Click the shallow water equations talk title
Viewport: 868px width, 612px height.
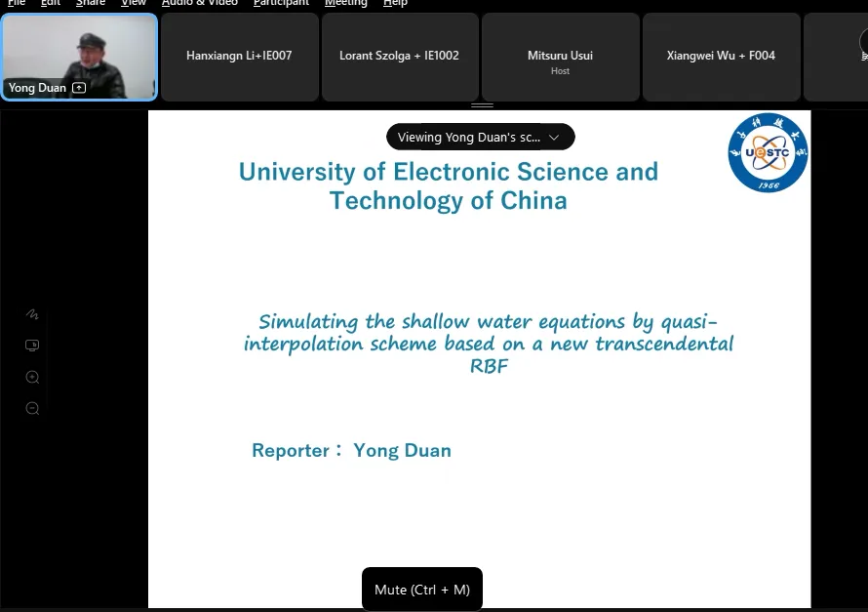[x=489, y=344]
